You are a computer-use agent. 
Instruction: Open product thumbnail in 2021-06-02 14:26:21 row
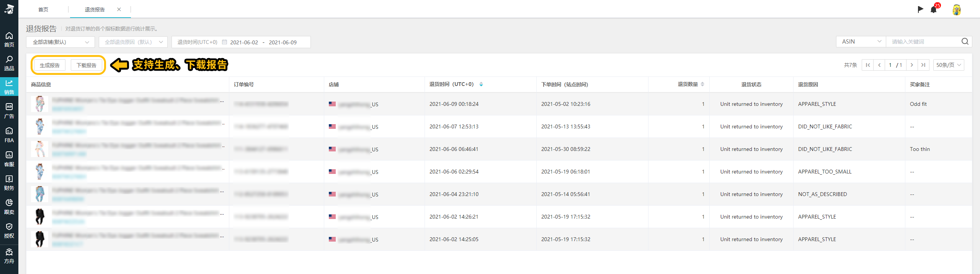point(40,217)
